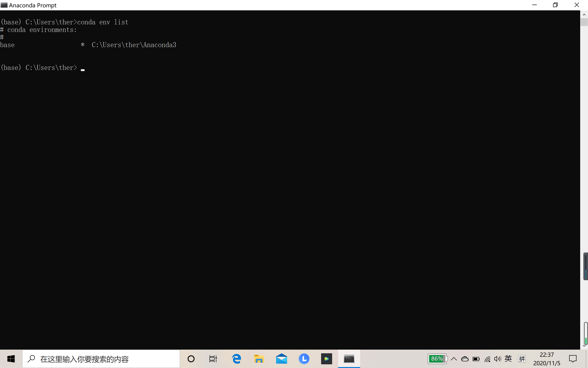Launch Microsoft Edge from taskbar
The image size is (588, 368).
click(x=236, y=359)
